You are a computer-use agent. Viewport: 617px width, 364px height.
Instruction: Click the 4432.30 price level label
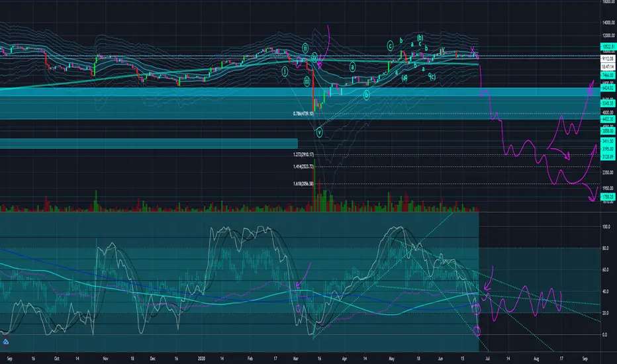pos(608,119)
